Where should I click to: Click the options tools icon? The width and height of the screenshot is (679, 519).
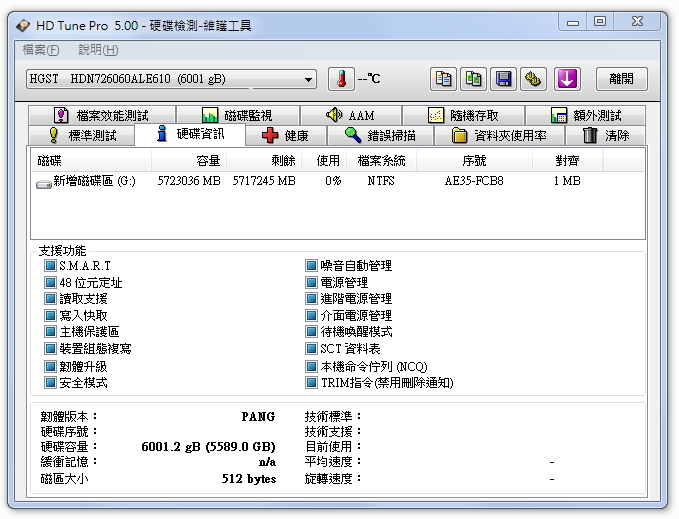(534, 79)
